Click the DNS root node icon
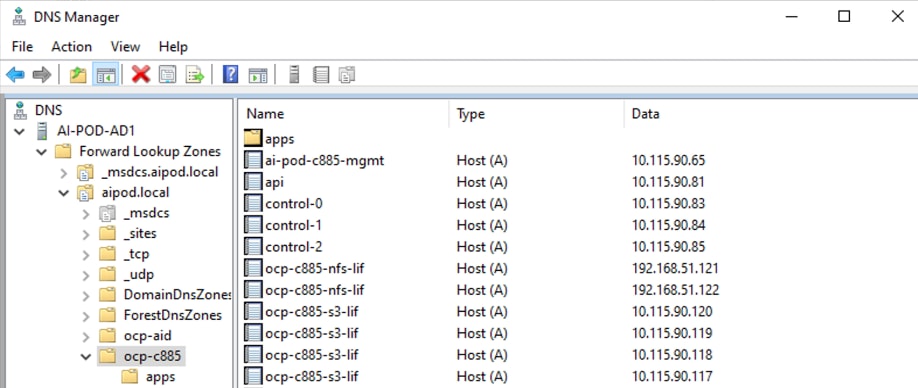Viewport: 918px width, 388px height. pos(20,111)
